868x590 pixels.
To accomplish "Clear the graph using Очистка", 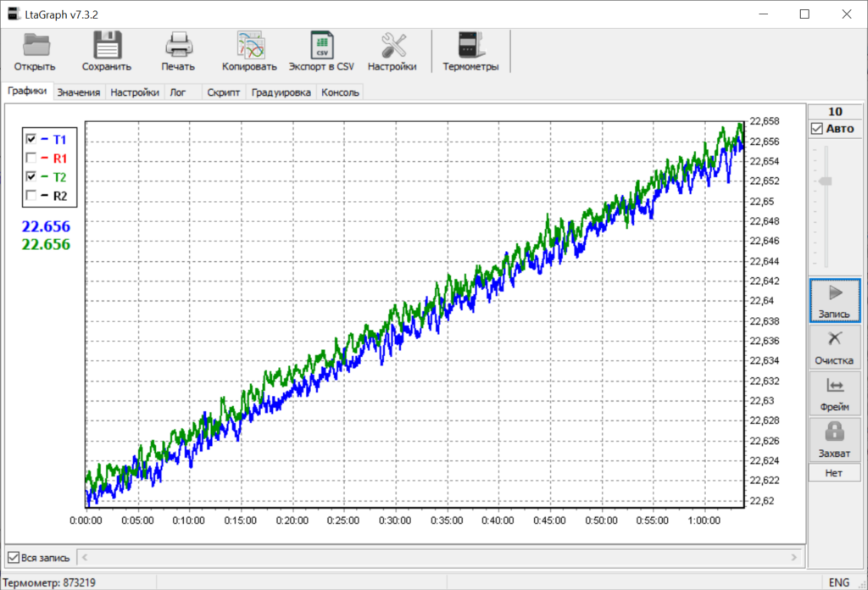I will (x=834, y=347).
